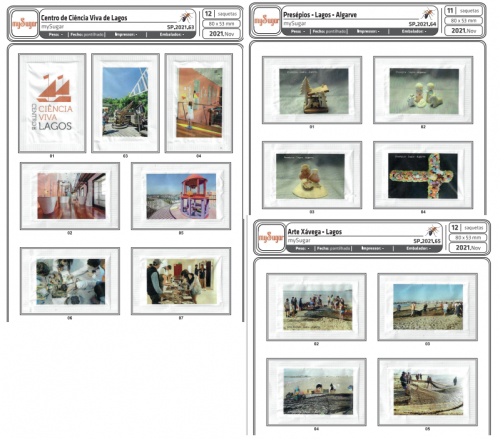Select the red corridor interior sachet 02
500x439 pixels.
point(70,196)
